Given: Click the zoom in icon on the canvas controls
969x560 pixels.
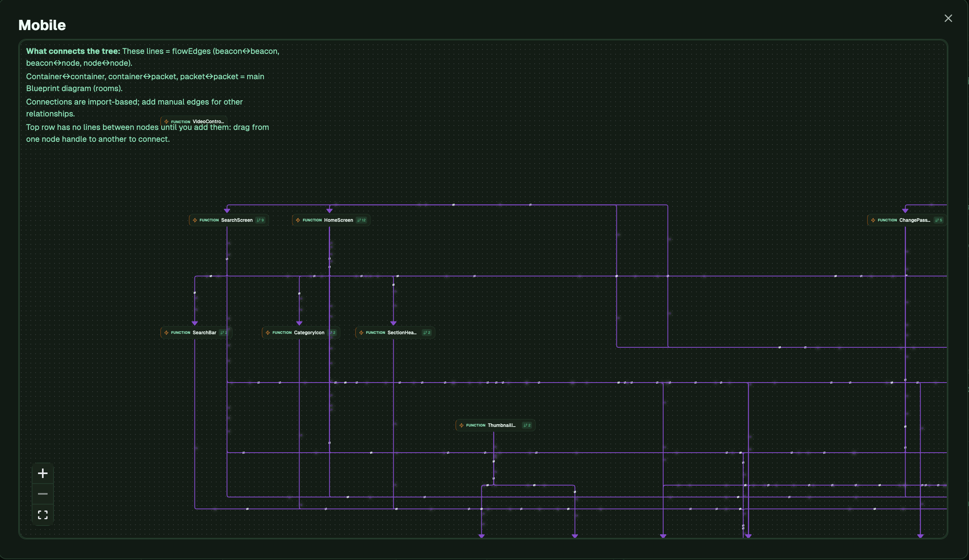Looking at the screenshot, I should [42, 472].
